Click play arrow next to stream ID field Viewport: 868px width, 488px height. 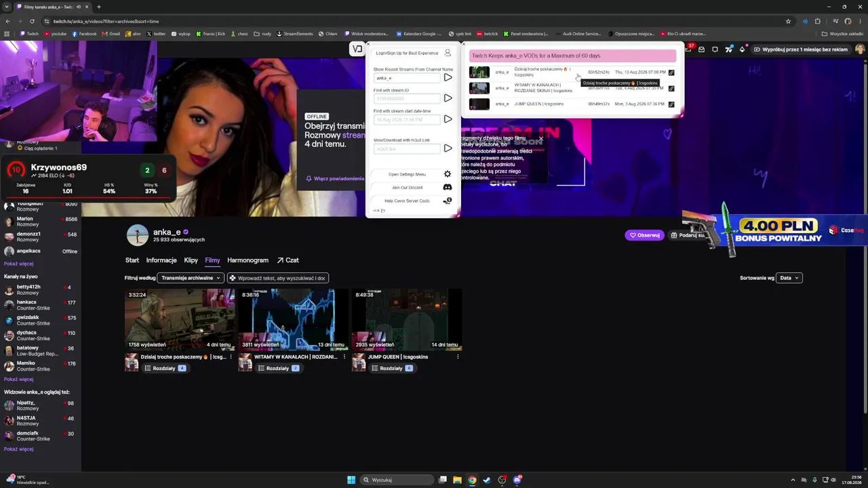[448, 98]
